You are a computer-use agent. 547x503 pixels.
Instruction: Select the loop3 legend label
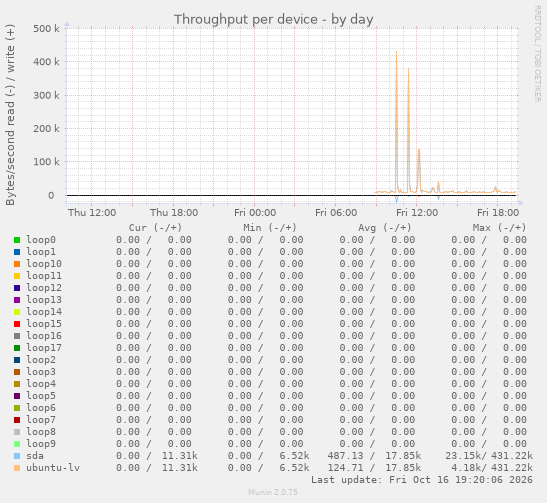(x=41, y=372)
